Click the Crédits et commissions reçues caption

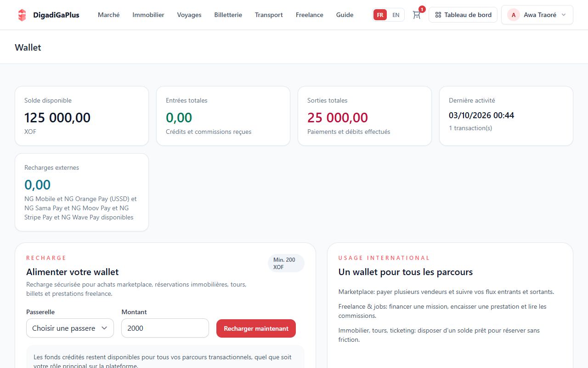coord(209,132)
